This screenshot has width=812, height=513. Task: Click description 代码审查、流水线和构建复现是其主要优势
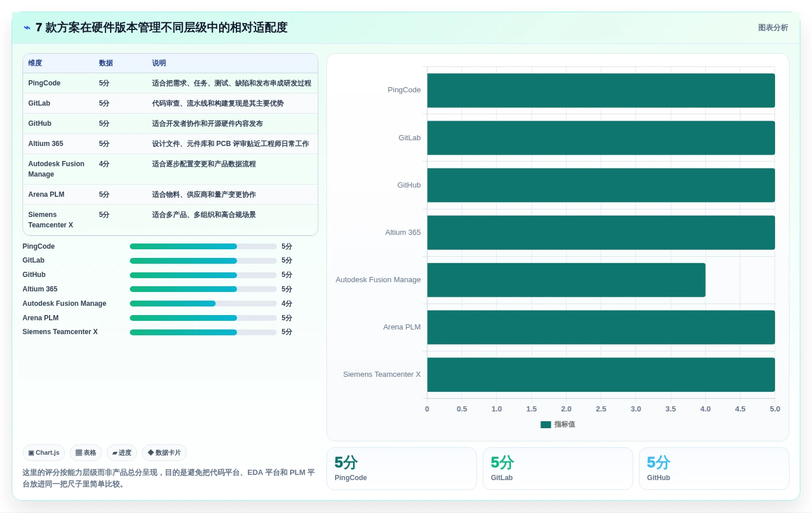coord(217,103)
